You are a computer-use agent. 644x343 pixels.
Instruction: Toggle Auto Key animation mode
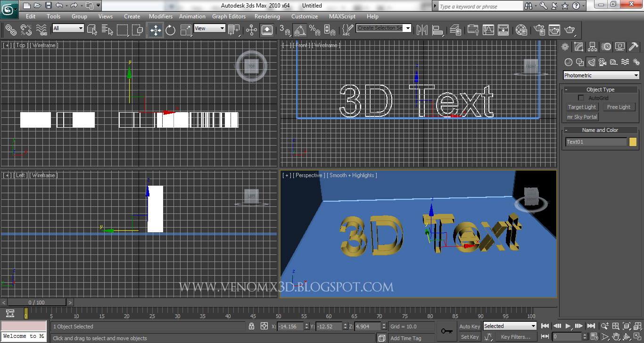tap(469, 326)
